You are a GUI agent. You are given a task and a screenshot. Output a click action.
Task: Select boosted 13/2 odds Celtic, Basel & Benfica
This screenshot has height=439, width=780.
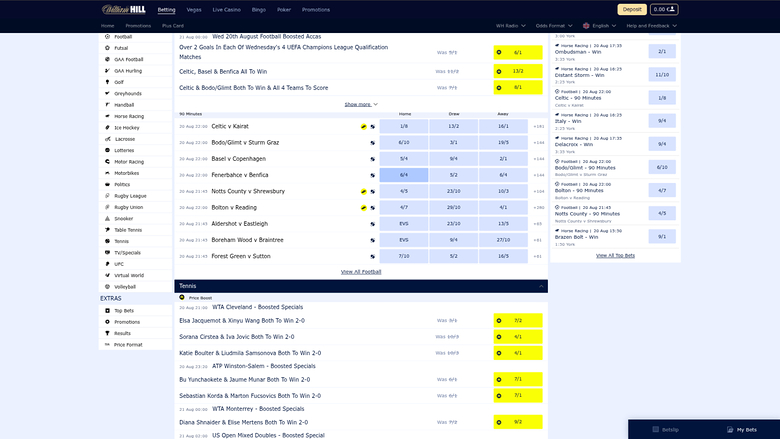[x=518, y=71]
